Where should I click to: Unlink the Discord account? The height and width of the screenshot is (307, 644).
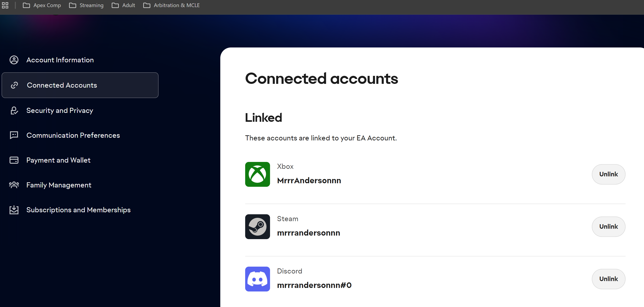(x=608, y=279)
